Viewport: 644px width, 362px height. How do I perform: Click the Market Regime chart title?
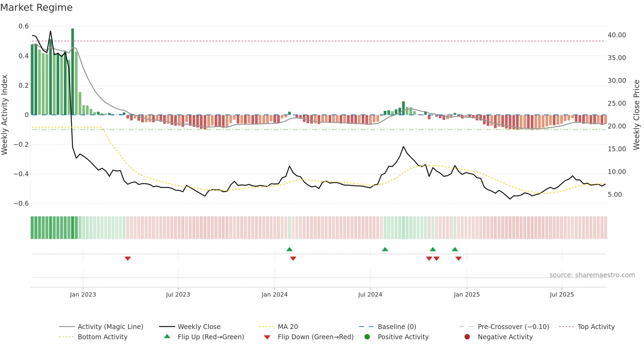[x=36, y=8]
